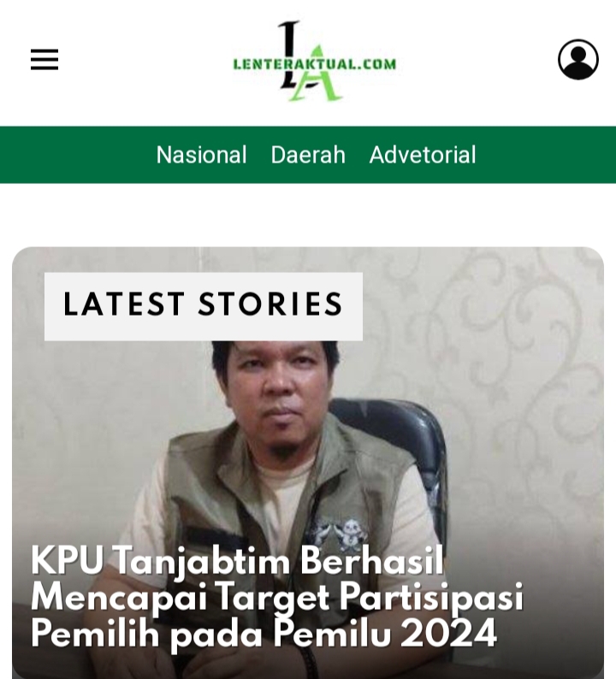Viewport: 616px width, 679px height.
Task: Click the "Pemilu 2024" headline text
Action: coord(386,634)
